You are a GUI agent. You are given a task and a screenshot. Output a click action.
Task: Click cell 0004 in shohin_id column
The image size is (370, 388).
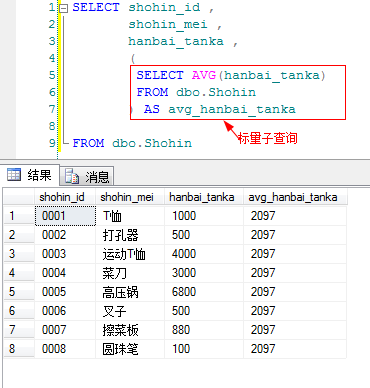point(65,273)
